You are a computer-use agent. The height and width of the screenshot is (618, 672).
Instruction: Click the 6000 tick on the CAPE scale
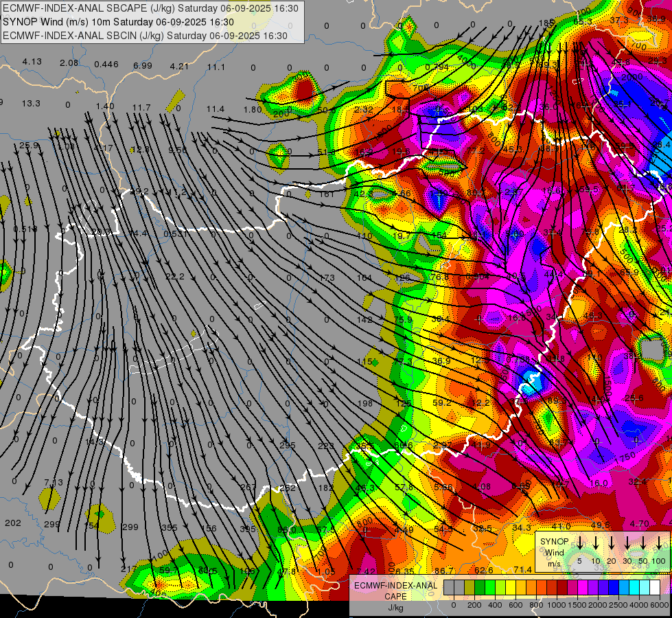coord(660,605)
